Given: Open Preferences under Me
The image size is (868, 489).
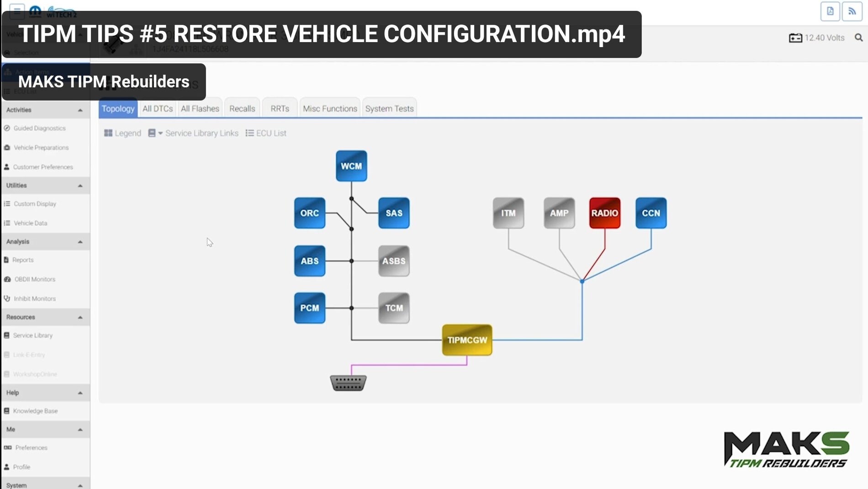Looking at the screenshot, I should tap(31, 447).
